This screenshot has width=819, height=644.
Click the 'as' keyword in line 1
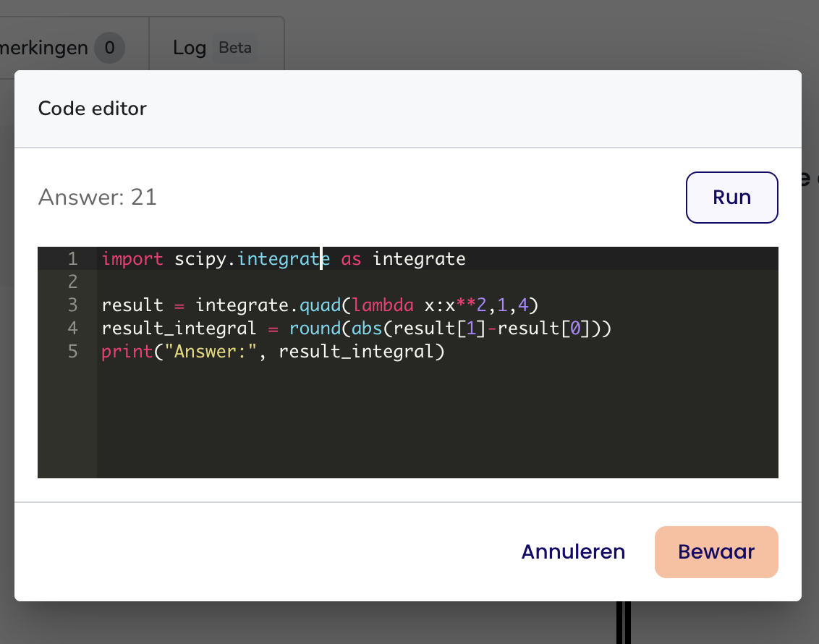(351, 258)
